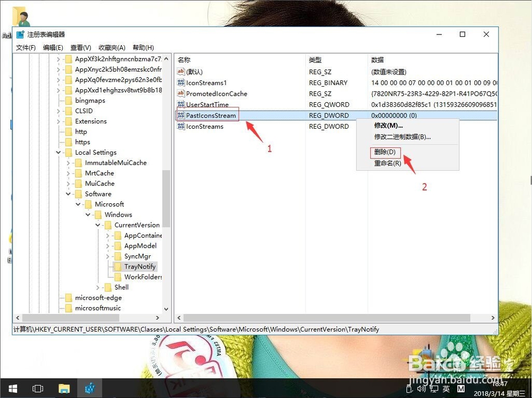
Task: Click the PastIconsStream DWORD value icon
Action: 181,115
